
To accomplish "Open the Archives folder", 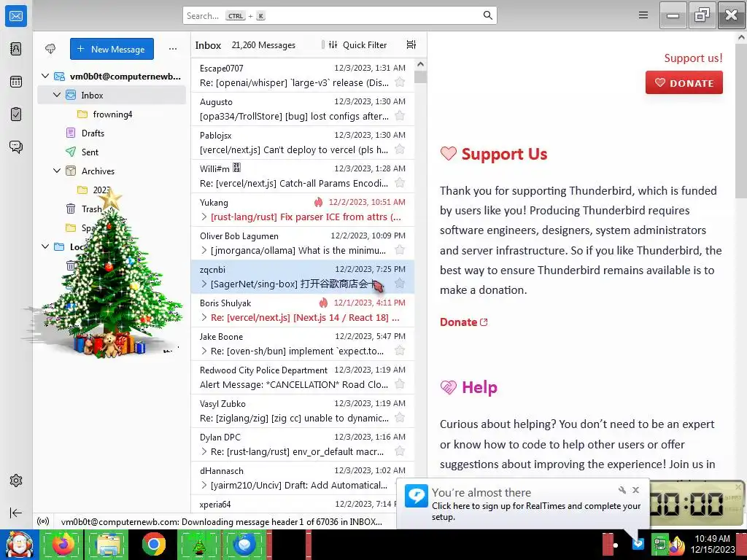I will point(112,171).
